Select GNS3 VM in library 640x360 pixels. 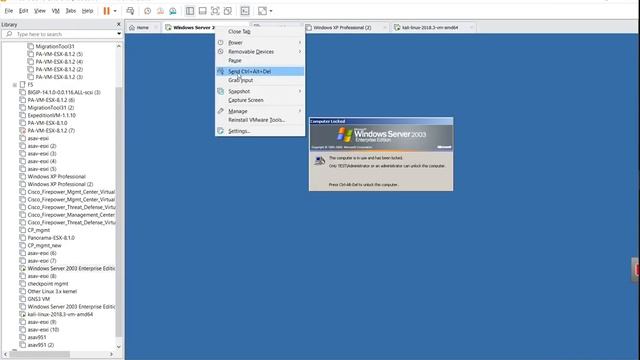[x=38, y=299]
